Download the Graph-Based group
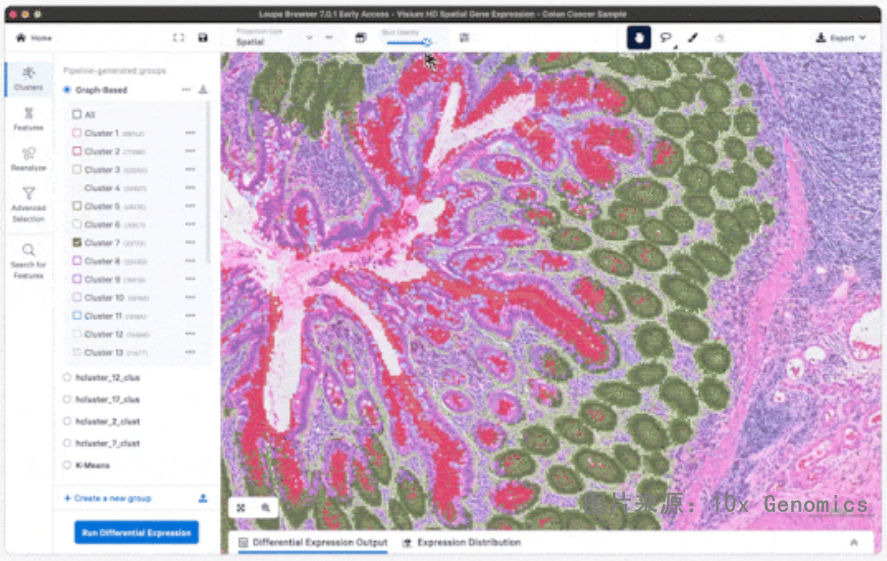 click(x=203, y=89)
